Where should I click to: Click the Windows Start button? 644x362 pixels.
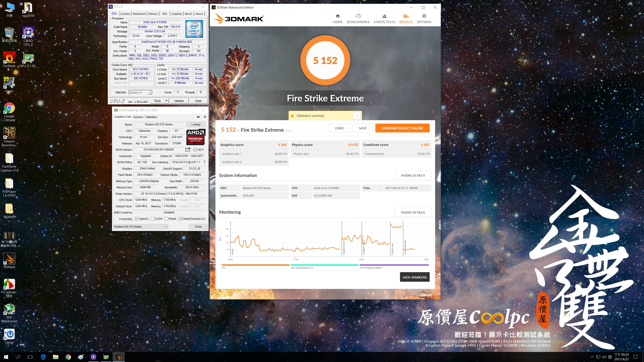tap(6, 357)
